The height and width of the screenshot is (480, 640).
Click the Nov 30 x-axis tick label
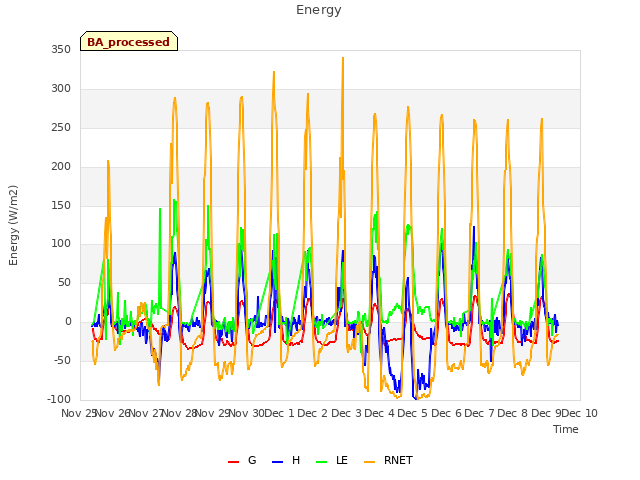click(x=246, y=413)
